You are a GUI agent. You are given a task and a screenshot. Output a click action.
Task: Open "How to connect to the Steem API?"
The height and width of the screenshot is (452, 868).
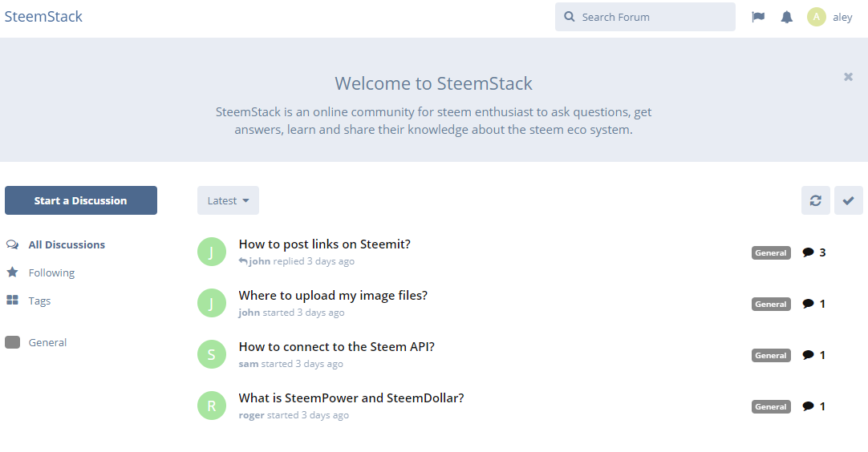(336, 347)
